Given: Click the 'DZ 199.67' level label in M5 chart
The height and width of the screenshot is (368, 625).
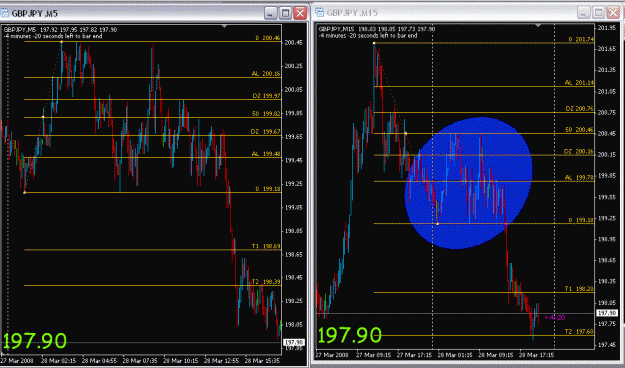Looking at the screenshot, I should (x=265, y=132).
